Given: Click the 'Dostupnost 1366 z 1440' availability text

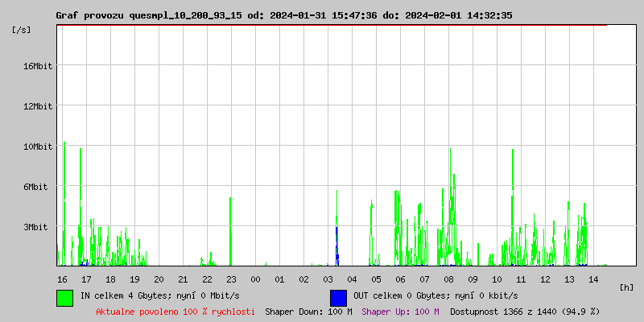Looking at the screenshot, I should click(524, 311).
